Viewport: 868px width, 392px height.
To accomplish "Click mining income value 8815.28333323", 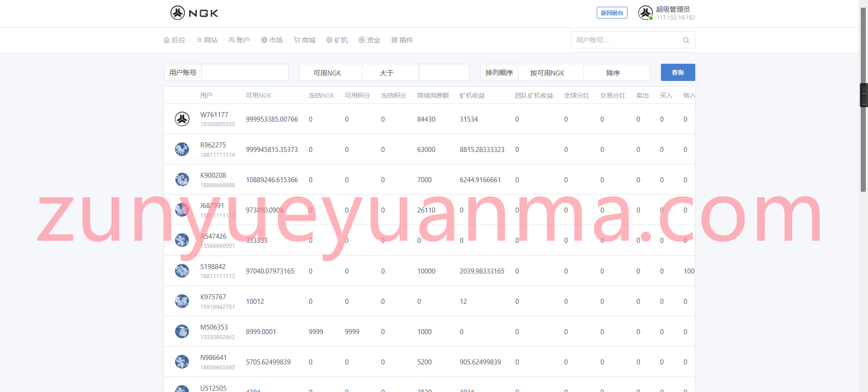I will (x=482, y=149).
